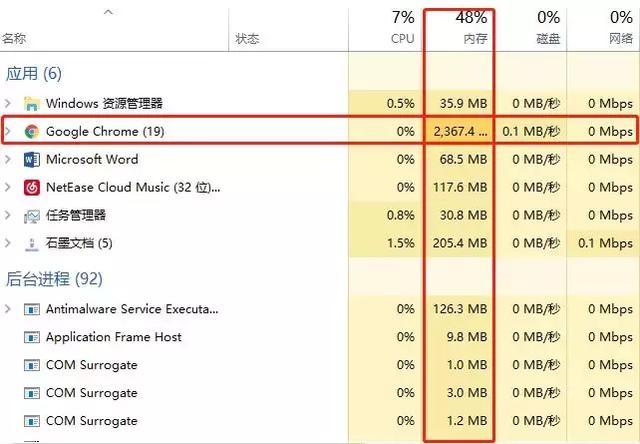Click the Google Chrome icon in list
Screen dimensions: 640x444
(x=31, y=131)
